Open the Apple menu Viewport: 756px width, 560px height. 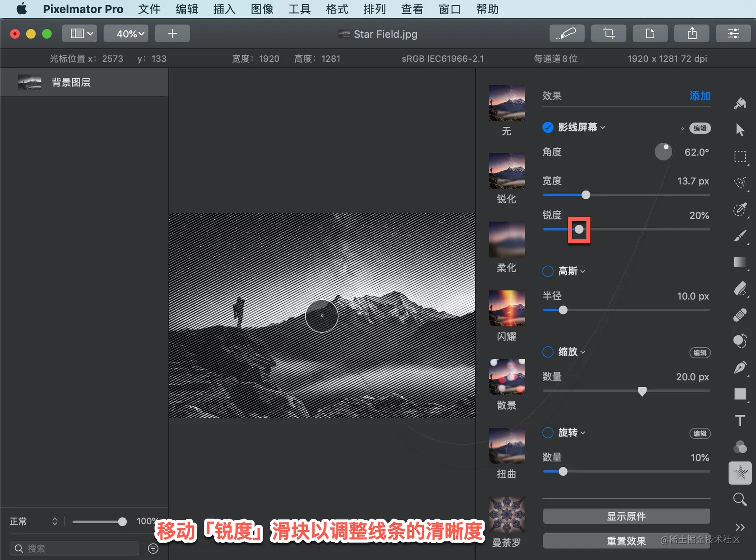click(22, 9)
